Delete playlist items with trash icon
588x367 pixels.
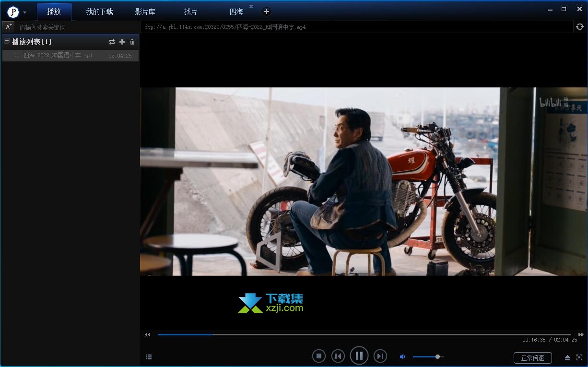tap(132, 42)
